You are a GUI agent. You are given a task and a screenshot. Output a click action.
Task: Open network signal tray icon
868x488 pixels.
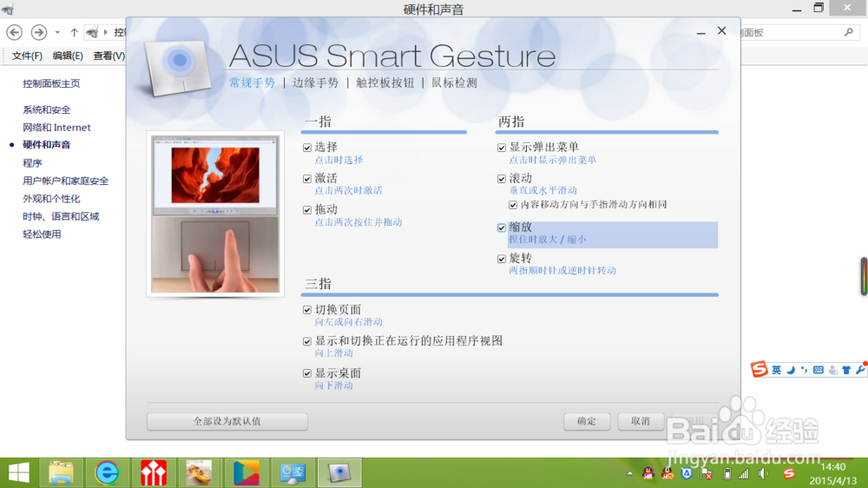tap(744, 473)
